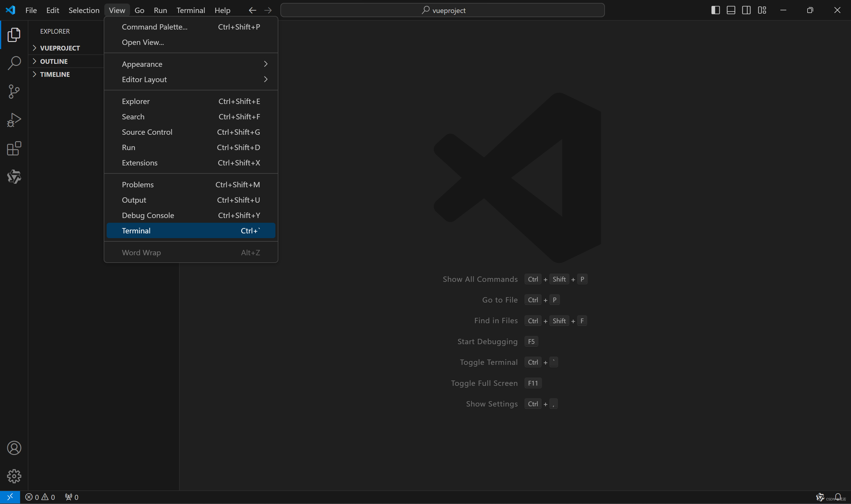Toggle bottom panel layout button
Screen dimensions: 851x504
click(731, 10)
